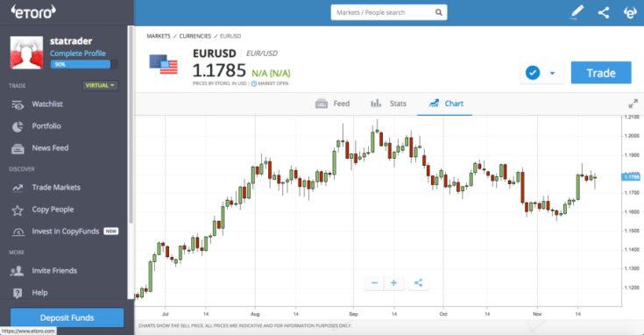Click the Trade button
Image resolution: width=644 pixels, height=335 pixels.
[x=601, y=73]
